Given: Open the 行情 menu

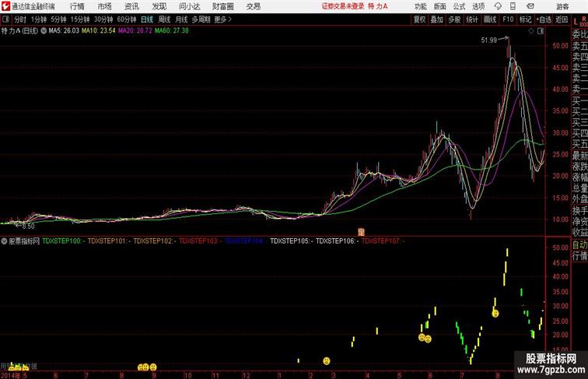Looking at the screenshot, I should coord(77,6).
